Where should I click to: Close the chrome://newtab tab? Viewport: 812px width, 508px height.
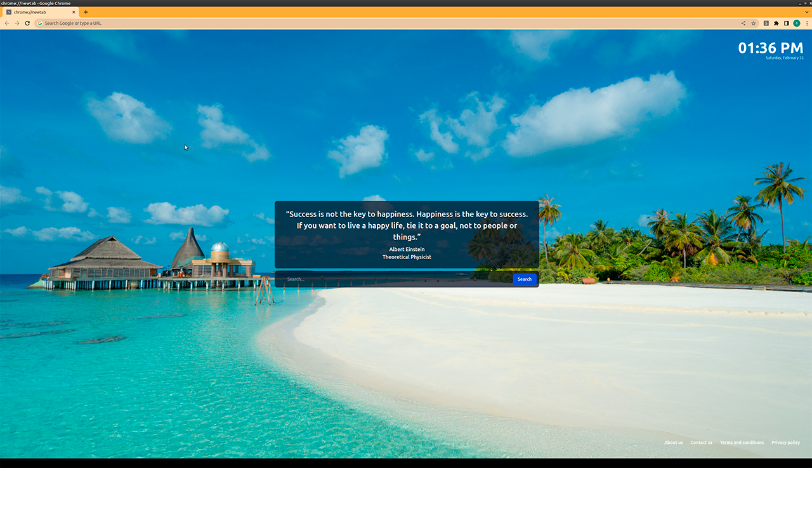74,12
